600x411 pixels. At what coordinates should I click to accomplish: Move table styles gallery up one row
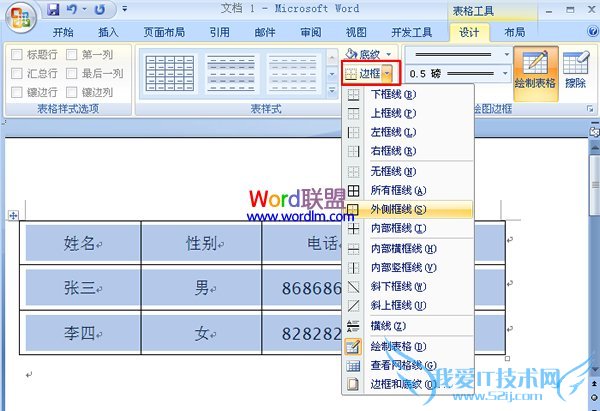click(332, 57)
